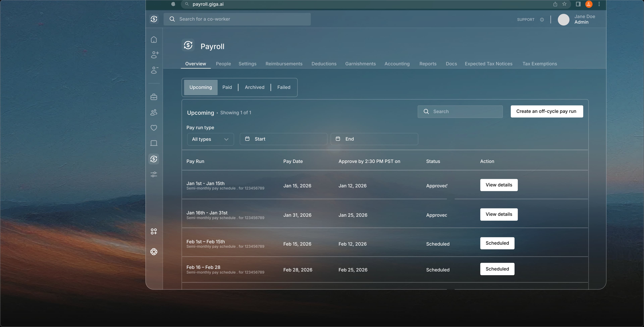Screen dimensions: 644x327
Task: Click the Feb 16 – Feb 28 pay run name
Action: tap(203, 267)
